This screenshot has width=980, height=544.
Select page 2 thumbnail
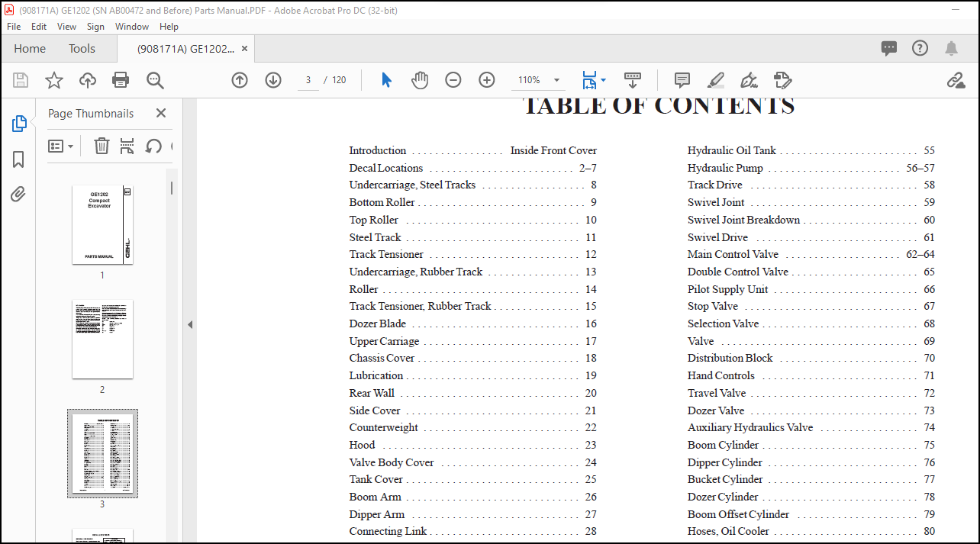(102, 339)
